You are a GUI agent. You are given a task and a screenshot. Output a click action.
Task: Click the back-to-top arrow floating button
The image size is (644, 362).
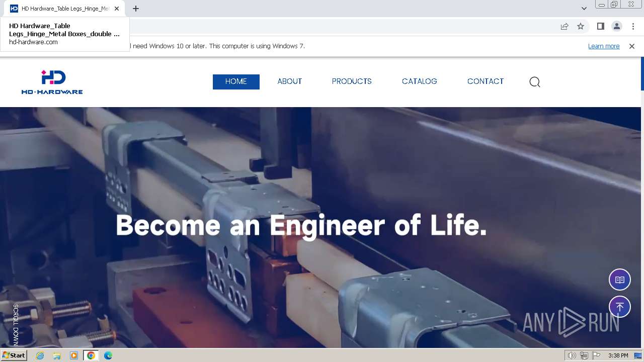coord(620,307)
